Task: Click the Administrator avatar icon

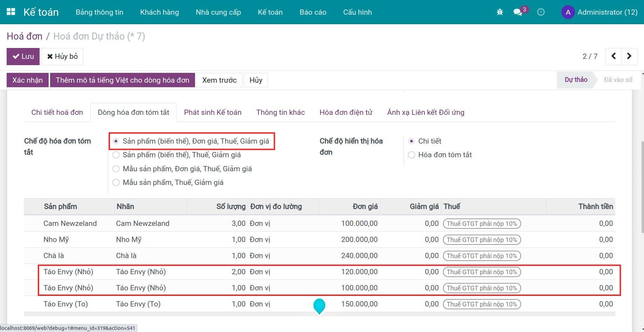Action: click(568, 12)
